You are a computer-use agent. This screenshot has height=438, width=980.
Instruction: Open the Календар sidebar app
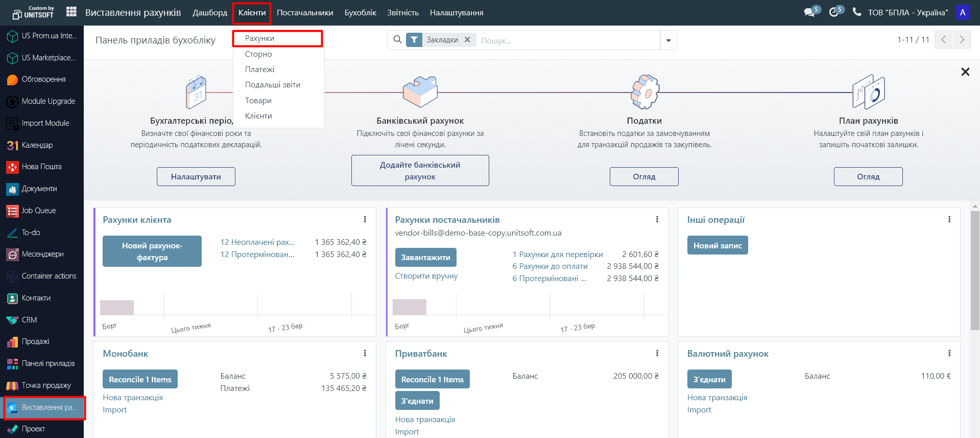point(37,145)
